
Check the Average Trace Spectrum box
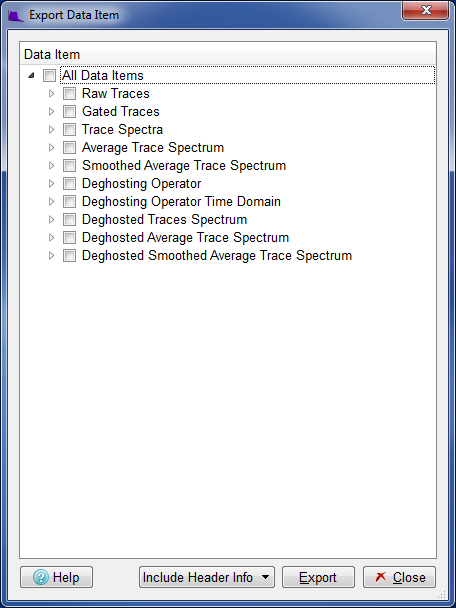click(69, 147)
